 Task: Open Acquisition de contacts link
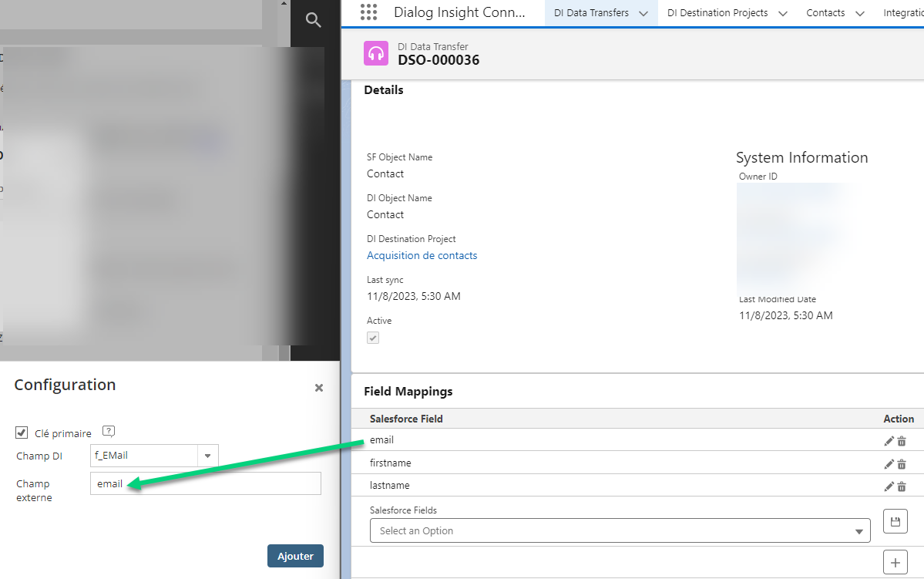(x=422, y=255)
